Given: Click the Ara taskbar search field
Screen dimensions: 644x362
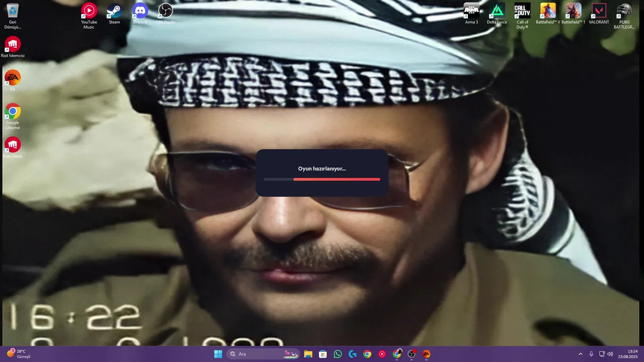Looking at the screenshot, I should pos(263,354).
